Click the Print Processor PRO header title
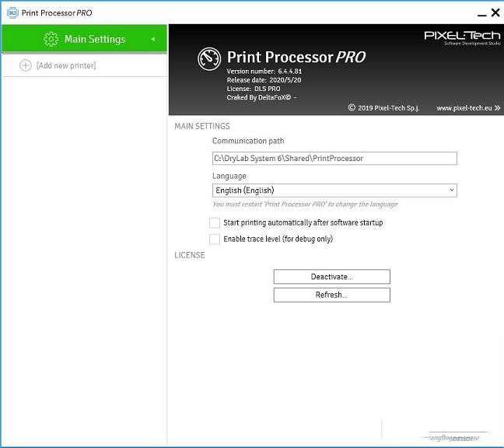 pos(296,58)
